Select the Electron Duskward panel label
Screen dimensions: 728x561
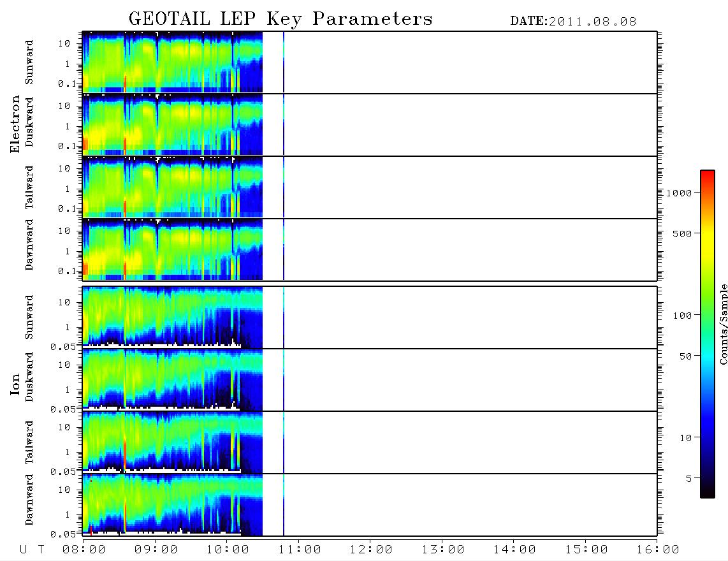29,122
